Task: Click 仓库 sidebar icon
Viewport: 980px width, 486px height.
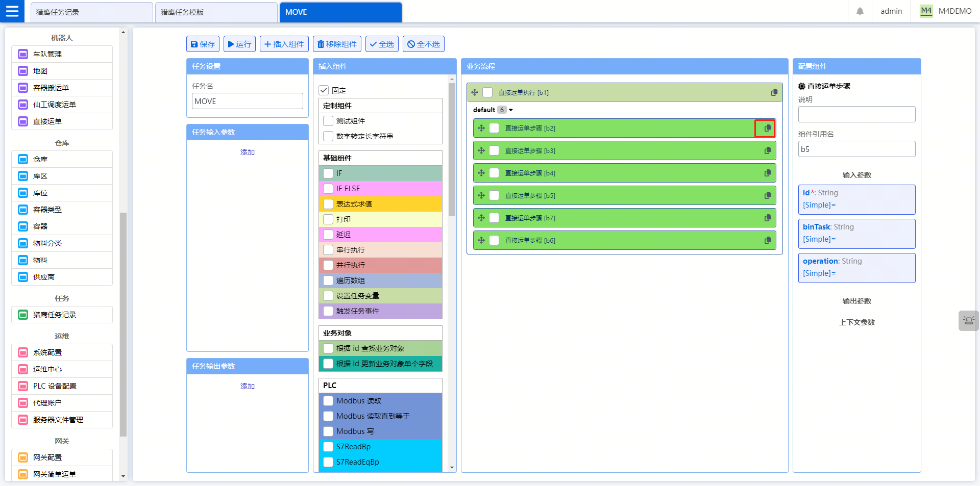Action: (x=23, y=159)
